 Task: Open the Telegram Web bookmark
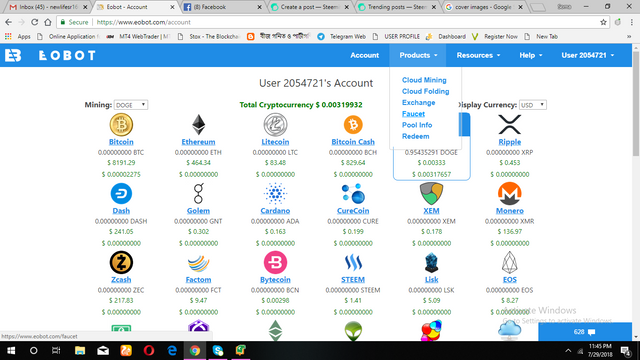coord(342,36)
